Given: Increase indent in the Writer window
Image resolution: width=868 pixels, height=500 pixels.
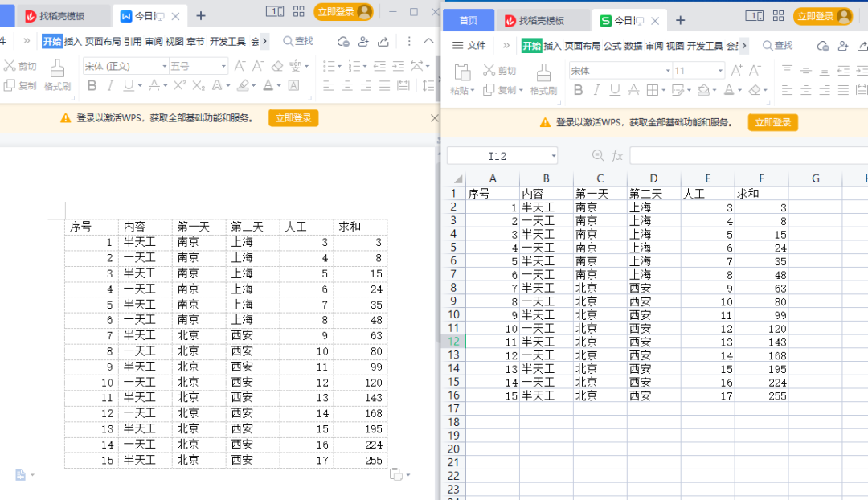Looking at the screenshot, I should click(x=398, y=67).
